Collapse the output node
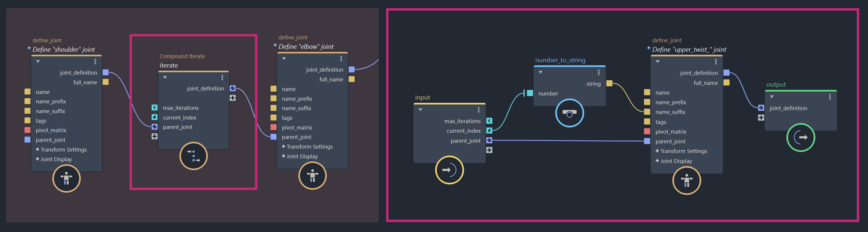 point(772,97)
